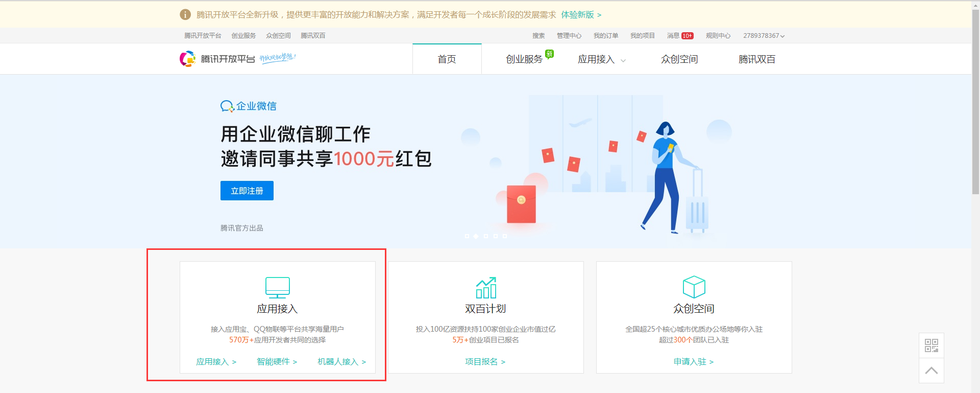Click the 用企业微信聊工作 banner headline
The image size is (980, 393).
(x=296, y=134)
